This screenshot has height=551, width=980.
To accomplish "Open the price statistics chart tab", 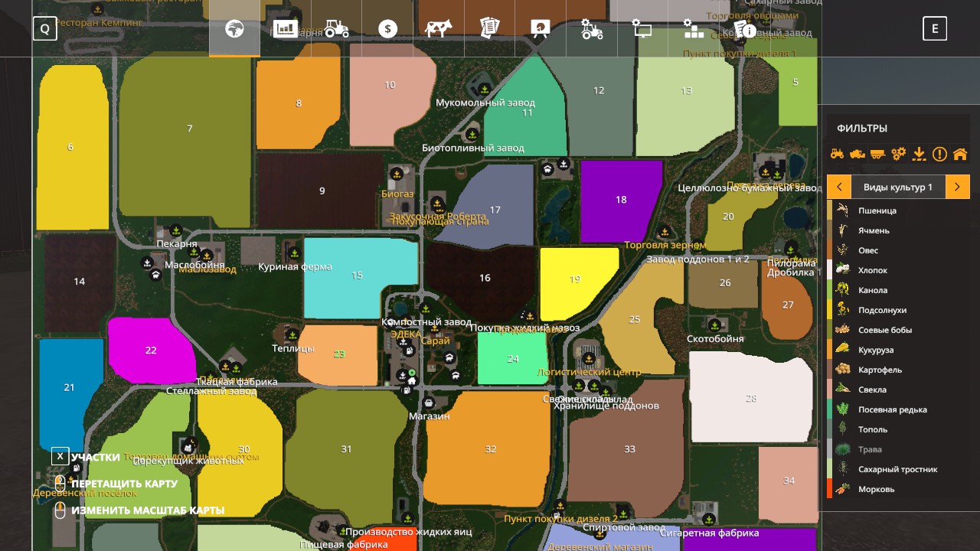I will point(286,30).
